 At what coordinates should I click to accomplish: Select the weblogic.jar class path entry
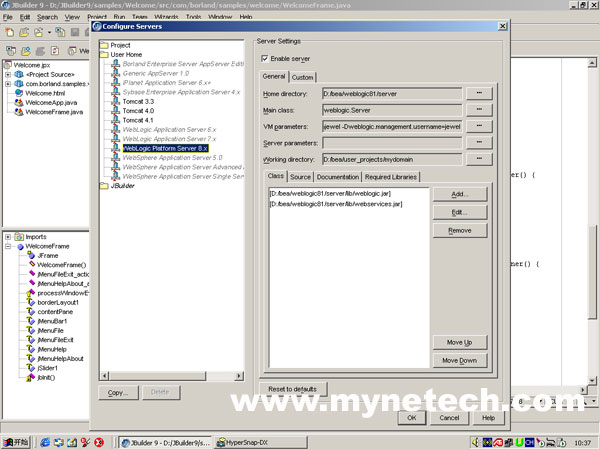(330, 194)
